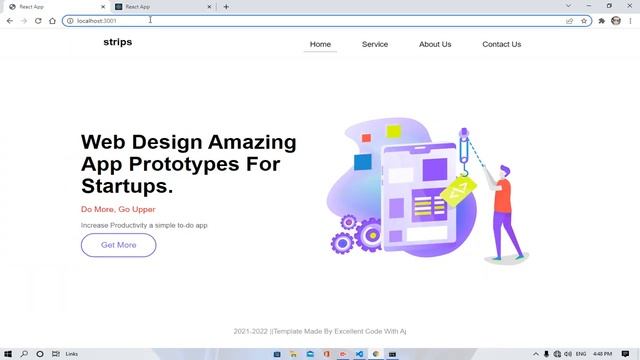Open the Service nav item

375,44
